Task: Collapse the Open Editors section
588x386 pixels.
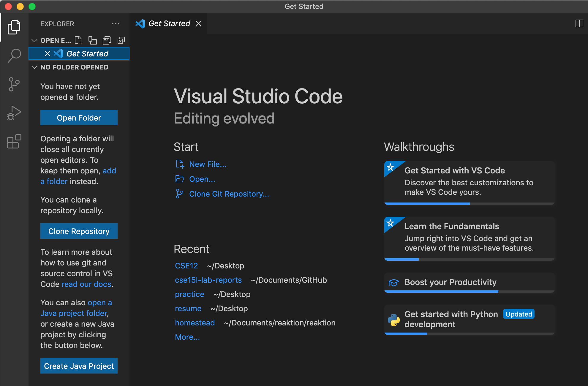Action: click(x=34, y=40)
